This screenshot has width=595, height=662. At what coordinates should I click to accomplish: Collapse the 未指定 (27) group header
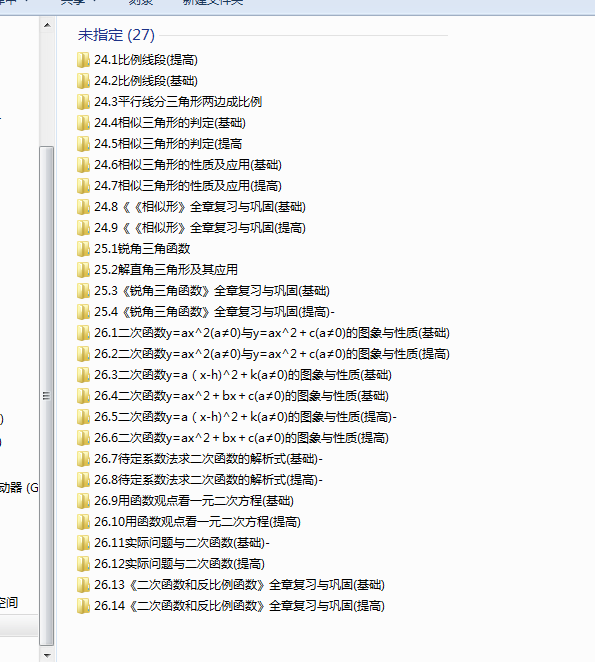tap(116, 35)
